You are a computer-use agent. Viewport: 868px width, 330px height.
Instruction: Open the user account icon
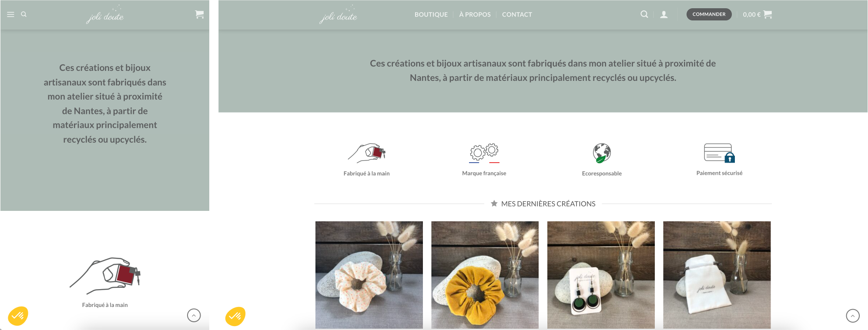click(x=664, y=14)
